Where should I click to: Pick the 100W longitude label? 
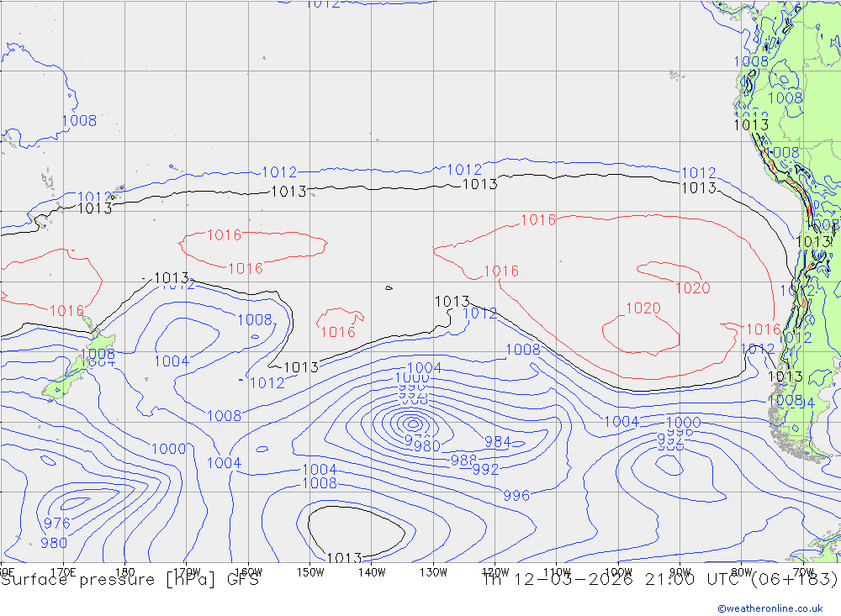pyautogui.click(x=618, y=572)
